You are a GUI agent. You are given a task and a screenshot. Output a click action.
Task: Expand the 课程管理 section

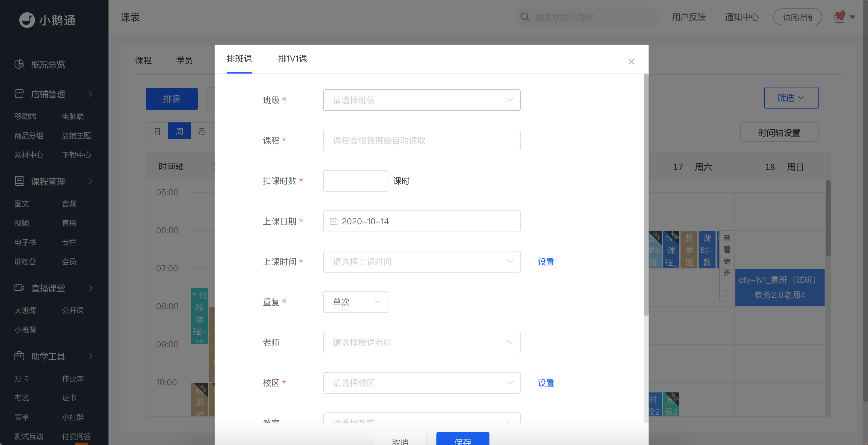[x=90, y=181]
